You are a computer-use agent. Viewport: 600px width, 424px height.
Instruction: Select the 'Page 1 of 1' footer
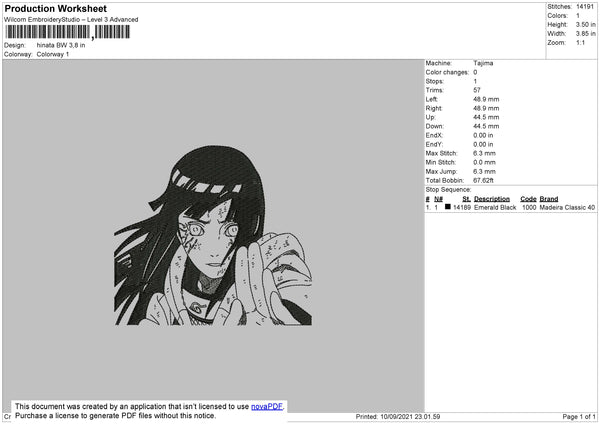tap(579, 417)
